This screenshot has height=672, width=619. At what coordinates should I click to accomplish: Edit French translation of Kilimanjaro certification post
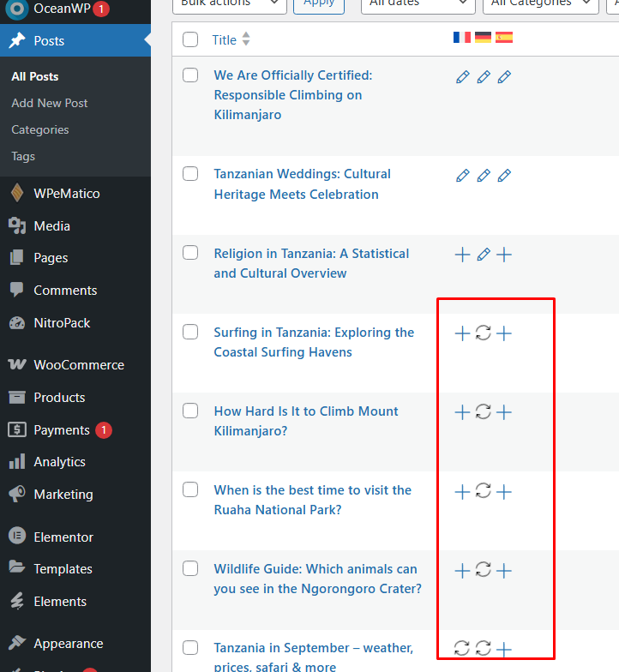pos(462,77)
